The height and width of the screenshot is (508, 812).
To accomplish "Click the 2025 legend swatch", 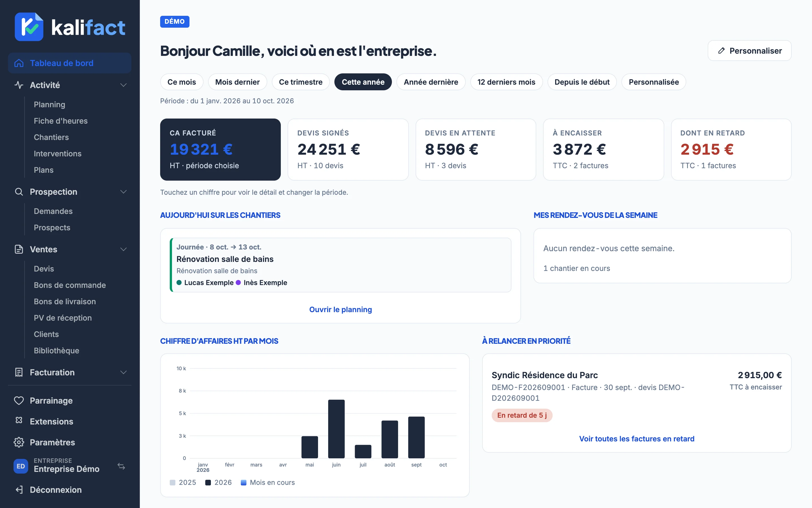I will point(173,483).
